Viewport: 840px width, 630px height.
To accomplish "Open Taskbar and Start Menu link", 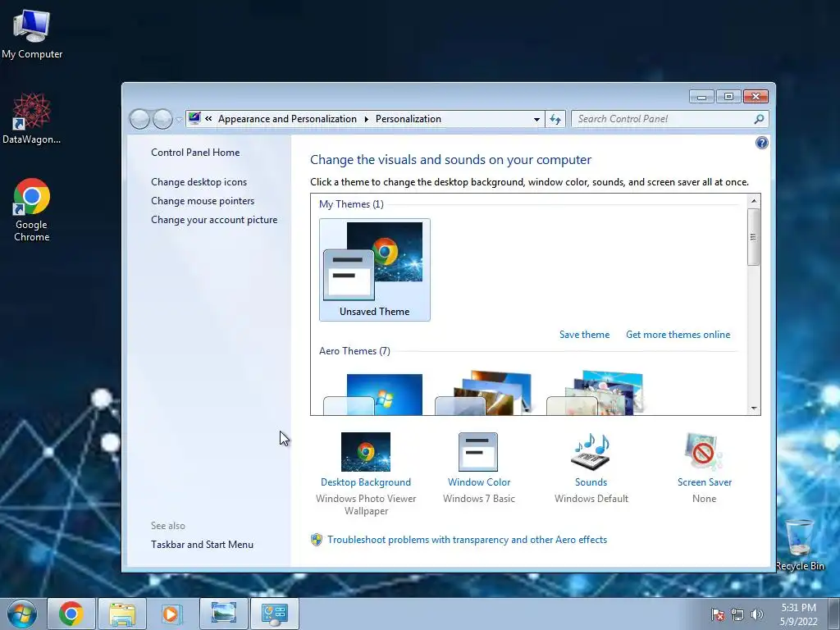I will click(202, 545).
